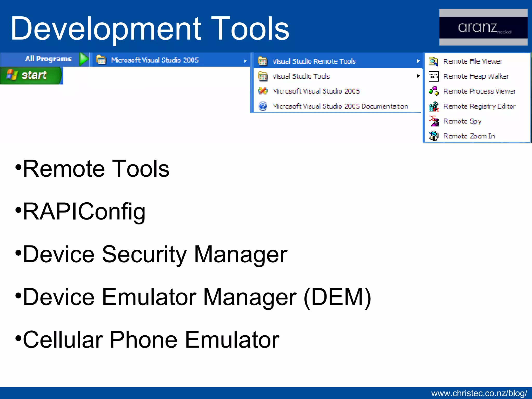Launch Remote Process Viewer
The image size is (532, 399).
pyautogui.click(x=477, y=91)
